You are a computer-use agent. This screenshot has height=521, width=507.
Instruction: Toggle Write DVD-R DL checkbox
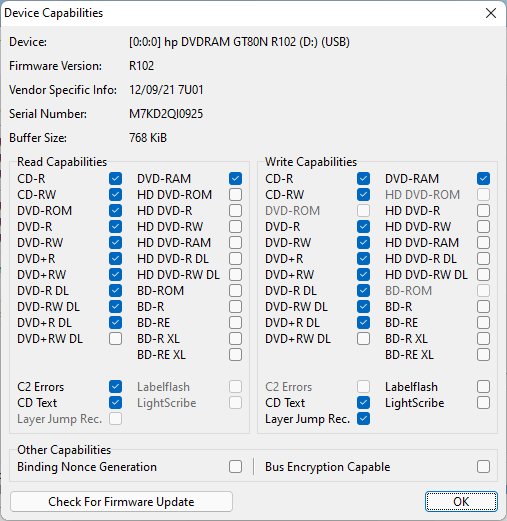[363, 290]
